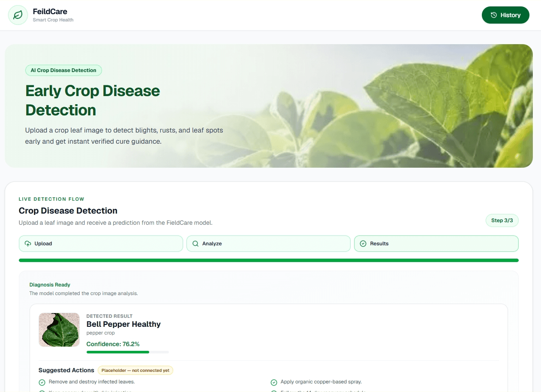Switch to the Upload step tab
Screen dimensions: 541x392
coord(101,244)
